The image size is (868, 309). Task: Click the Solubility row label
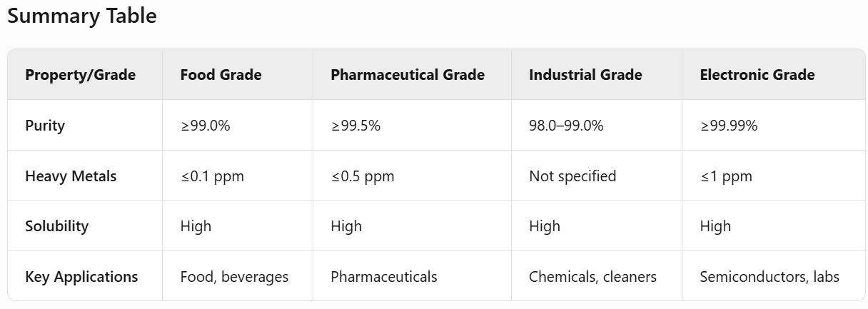click(57, 226)
